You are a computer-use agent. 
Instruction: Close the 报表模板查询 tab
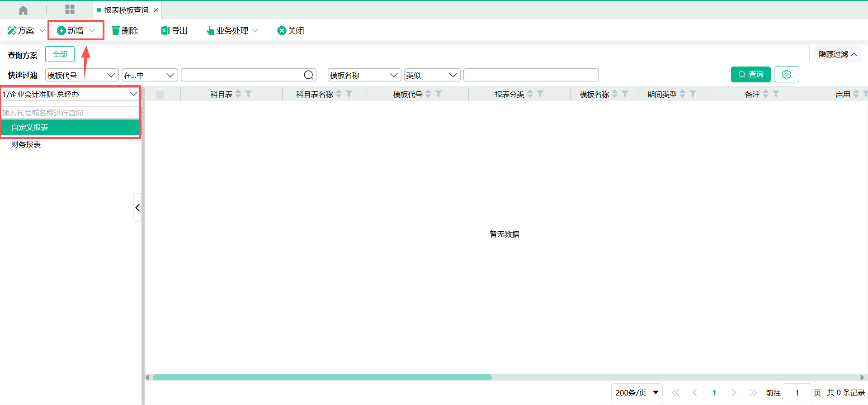(x=156, y=10)
